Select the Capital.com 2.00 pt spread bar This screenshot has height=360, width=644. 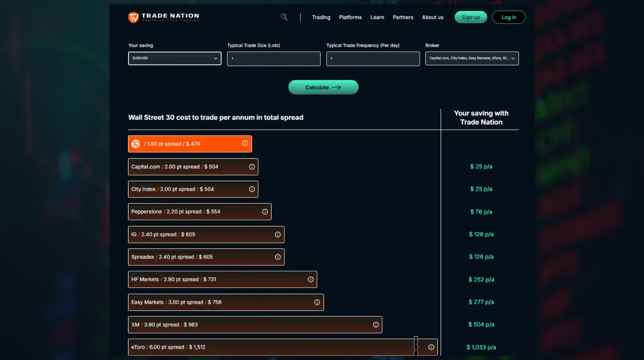(193, 167)
